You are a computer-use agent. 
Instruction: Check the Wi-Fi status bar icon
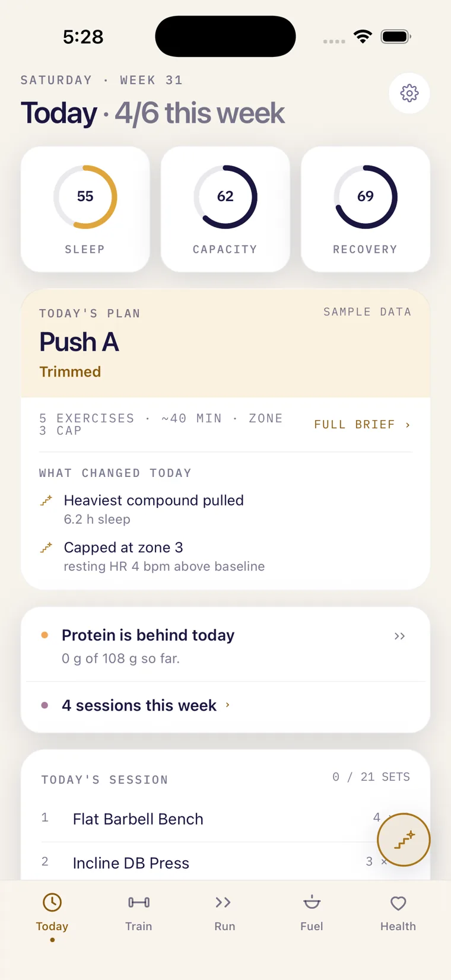(x=363, y=37)
